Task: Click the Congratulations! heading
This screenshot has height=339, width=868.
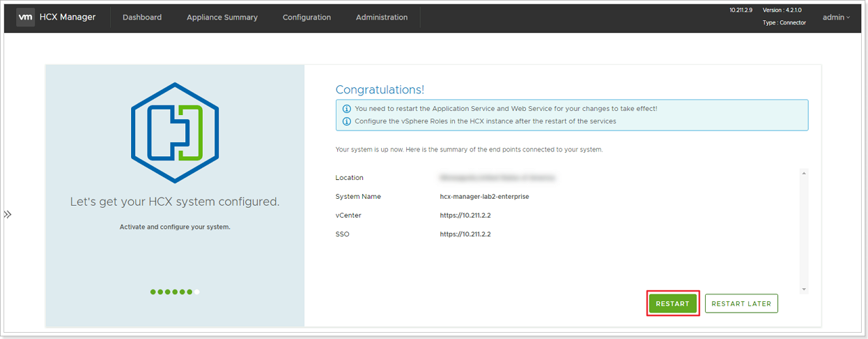Action: (x=380, y=89)
